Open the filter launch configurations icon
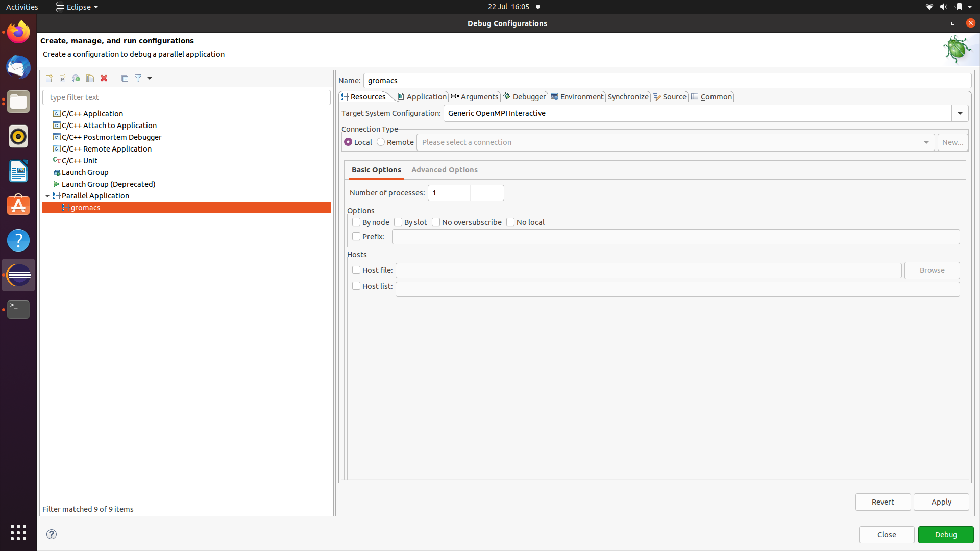The height and width of the screenshot is (551, 980). [138, 78]
